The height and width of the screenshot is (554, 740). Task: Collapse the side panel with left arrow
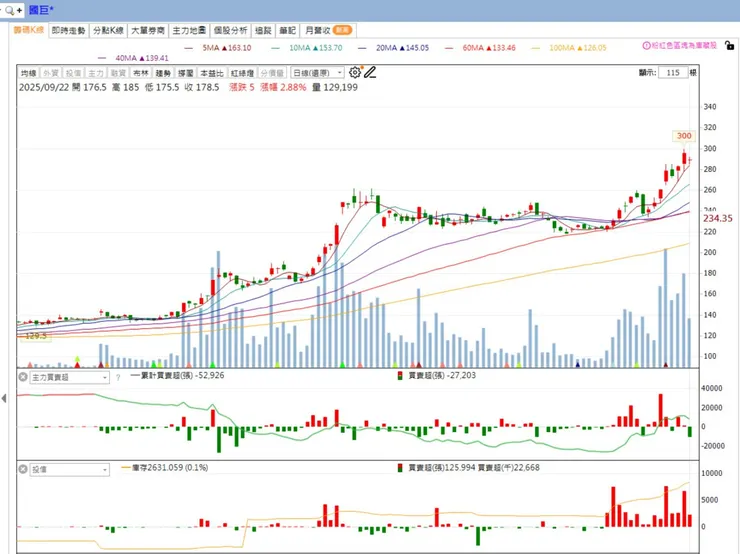4,398
